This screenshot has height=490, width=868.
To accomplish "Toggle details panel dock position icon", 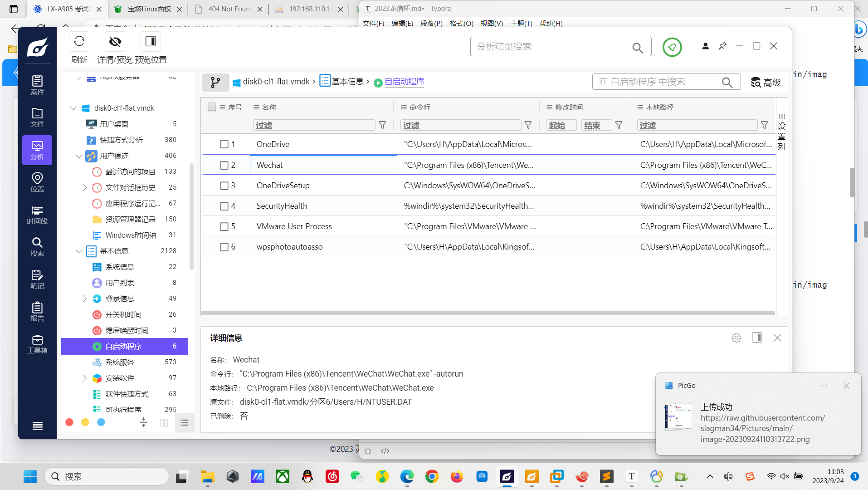I will pyautogui.click(x=756, y=338).
